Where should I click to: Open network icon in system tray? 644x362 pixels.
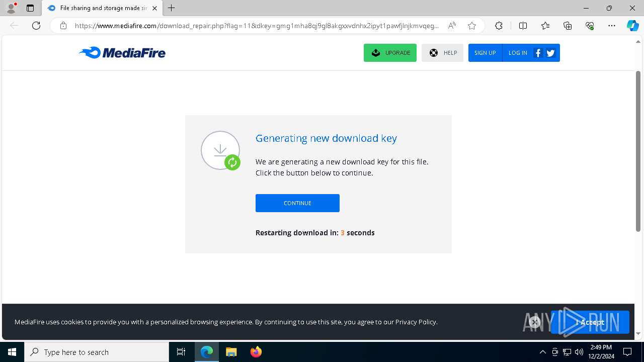[x=567, y=352]
